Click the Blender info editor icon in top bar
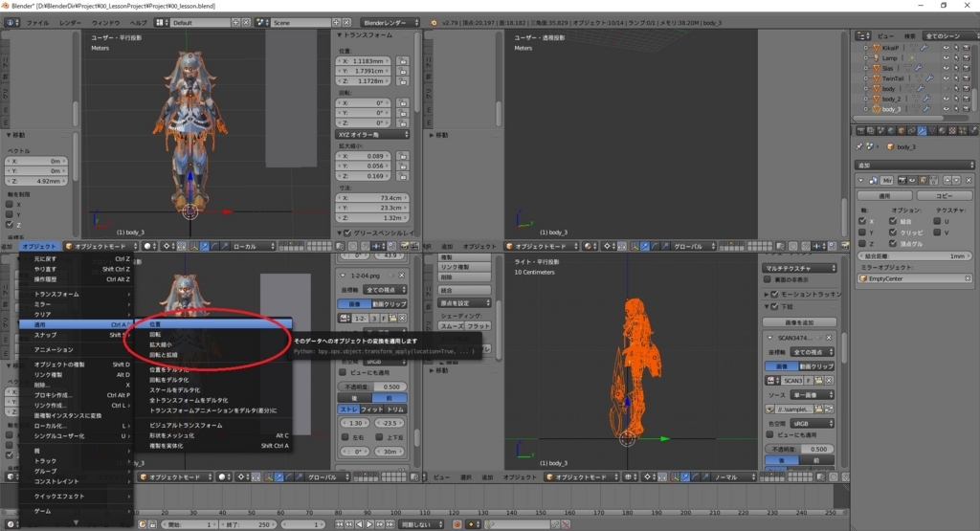The image size is (980, 531). 11,23
